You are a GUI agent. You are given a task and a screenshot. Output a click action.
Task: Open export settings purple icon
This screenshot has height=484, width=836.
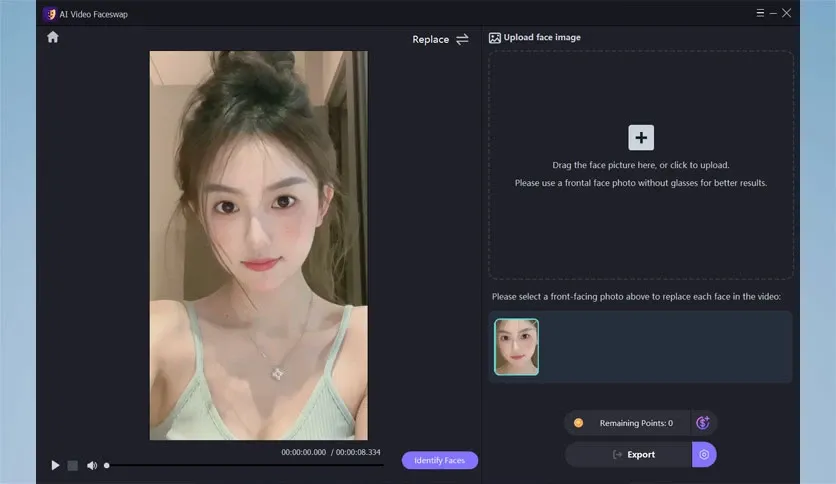[x=704, y=455]
